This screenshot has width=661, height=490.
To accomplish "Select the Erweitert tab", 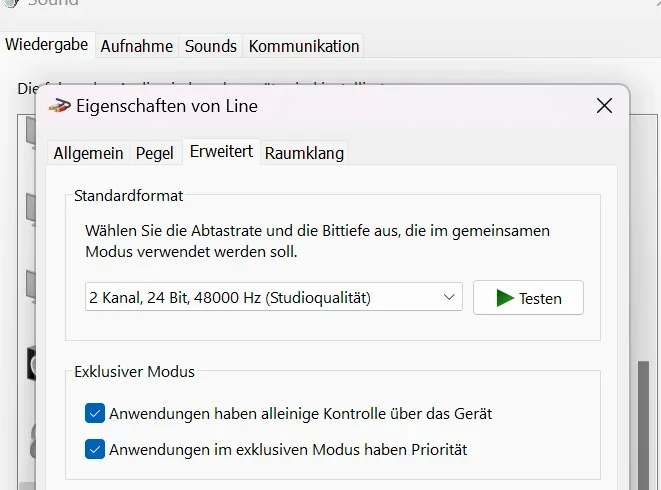I will tap(221, 152).
